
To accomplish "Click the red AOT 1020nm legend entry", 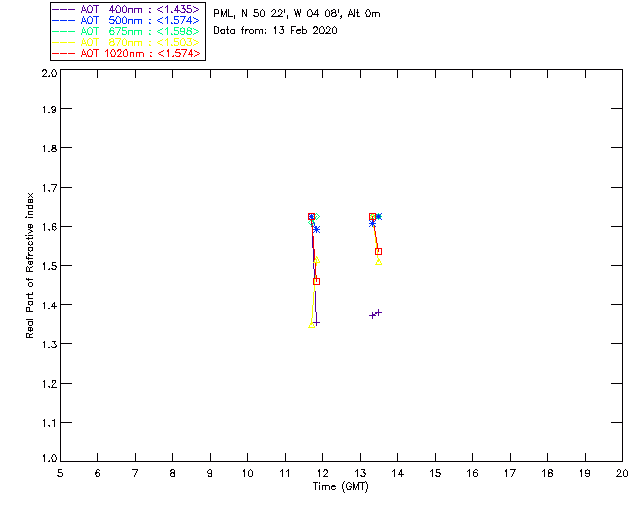I will [126, 53].
